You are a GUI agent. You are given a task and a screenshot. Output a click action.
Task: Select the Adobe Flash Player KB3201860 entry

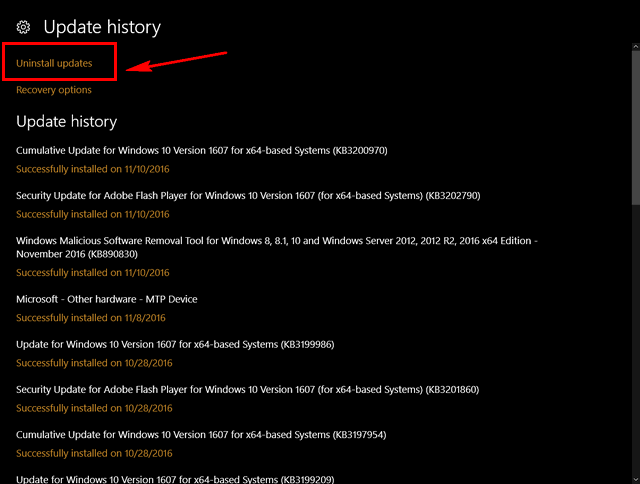coord(247,390)
